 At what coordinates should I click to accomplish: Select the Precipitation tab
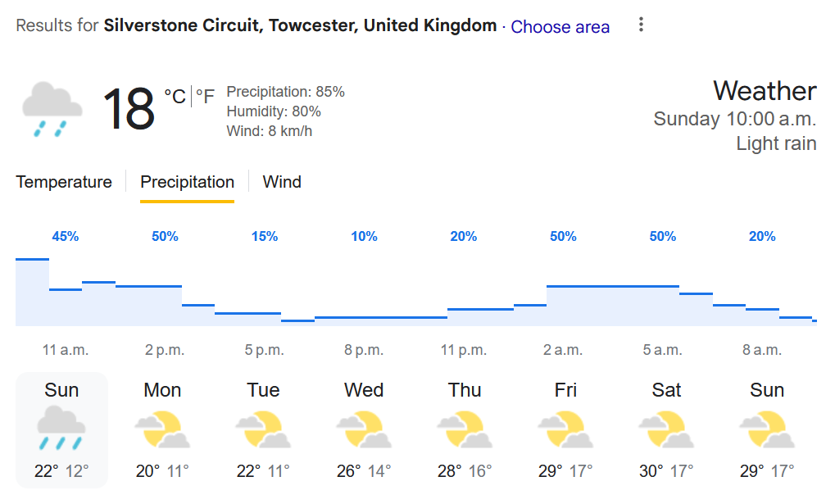(x=187, y=182)
